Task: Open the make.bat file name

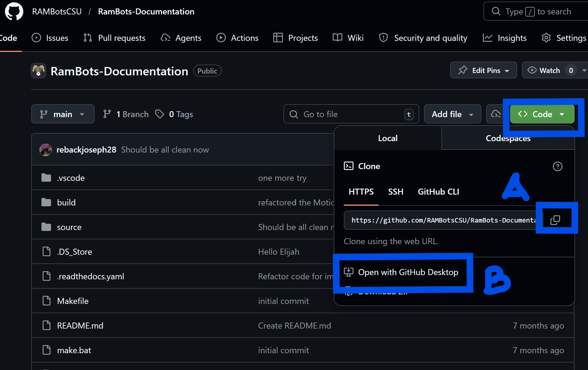Action: 74,350
